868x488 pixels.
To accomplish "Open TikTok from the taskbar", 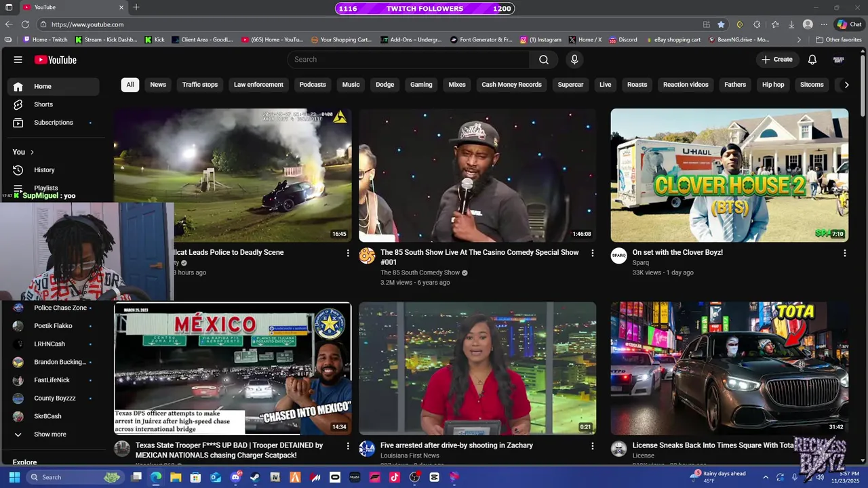I will pyautogui.click(x=395, y=477).
